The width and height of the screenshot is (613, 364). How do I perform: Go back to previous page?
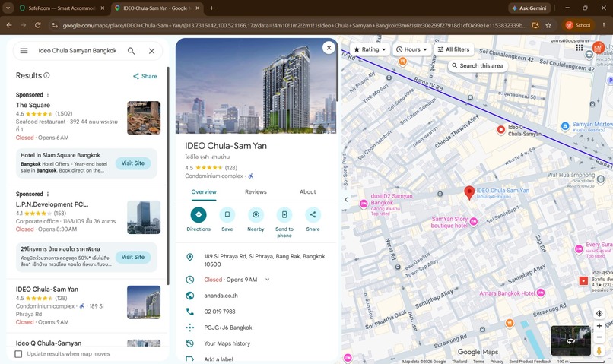pos(9,25)
